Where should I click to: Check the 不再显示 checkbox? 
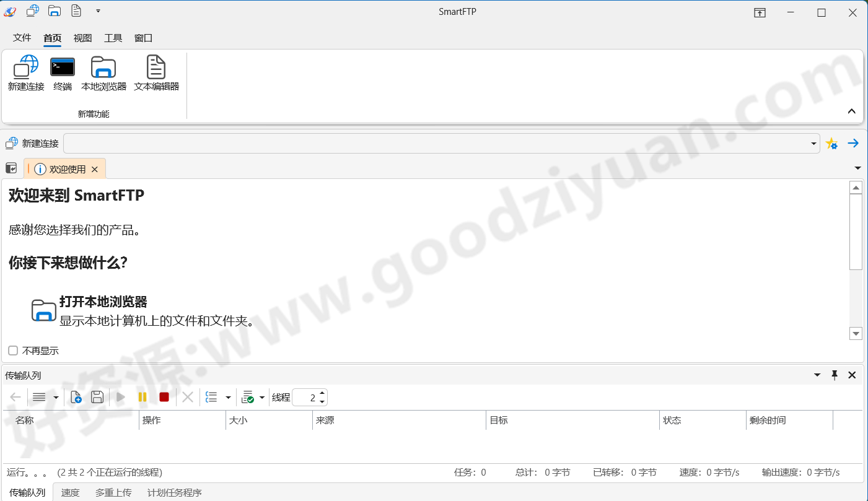12,351
